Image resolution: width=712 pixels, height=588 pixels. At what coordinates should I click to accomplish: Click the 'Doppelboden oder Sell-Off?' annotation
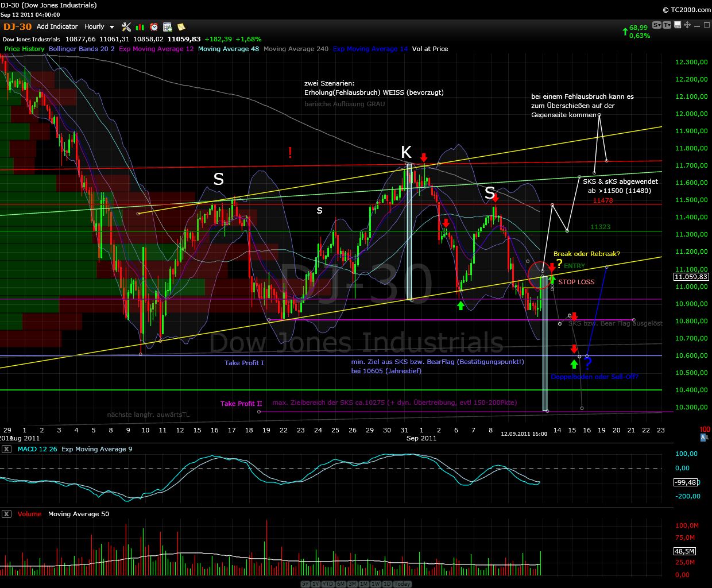point(594,377)
